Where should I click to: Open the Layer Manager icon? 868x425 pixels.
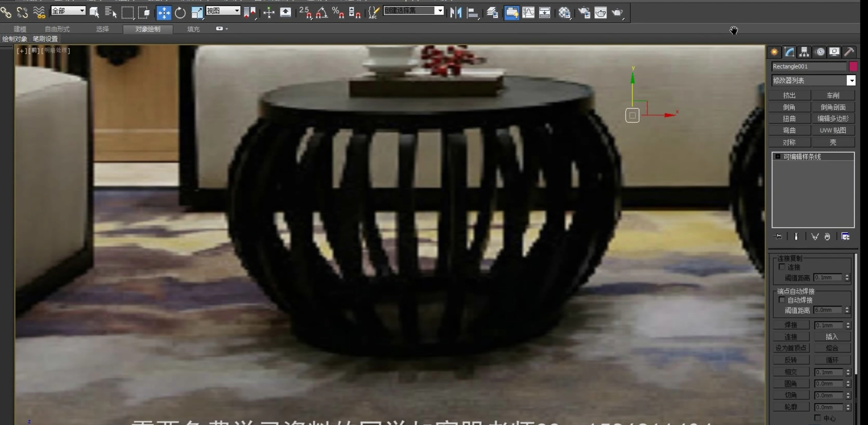coord(492,13)
